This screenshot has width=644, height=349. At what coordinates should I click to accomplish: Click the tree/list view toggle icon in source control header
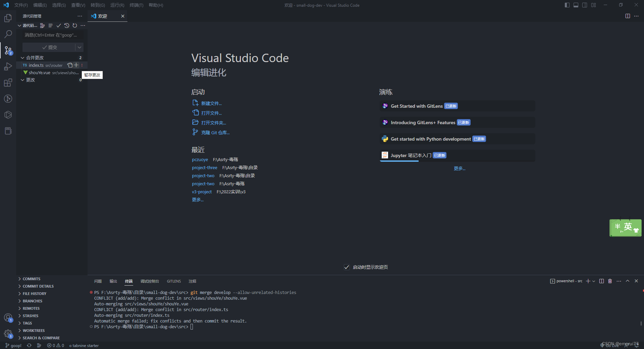click(50, 26)
